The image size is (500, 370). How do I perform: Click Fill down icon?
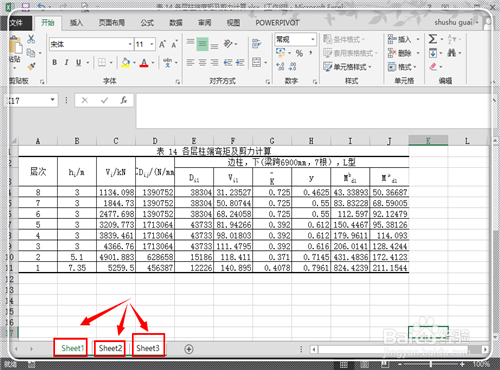click(433, 53)
